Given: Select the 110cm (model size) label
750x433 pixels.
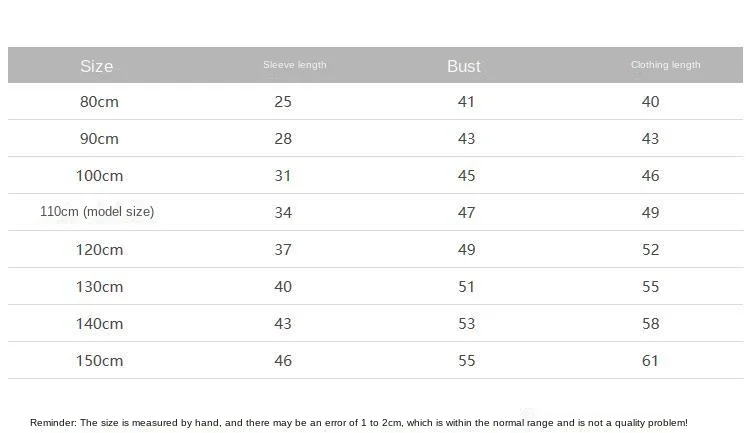Looking at the screenshot, I should click(x=97, y=211).
